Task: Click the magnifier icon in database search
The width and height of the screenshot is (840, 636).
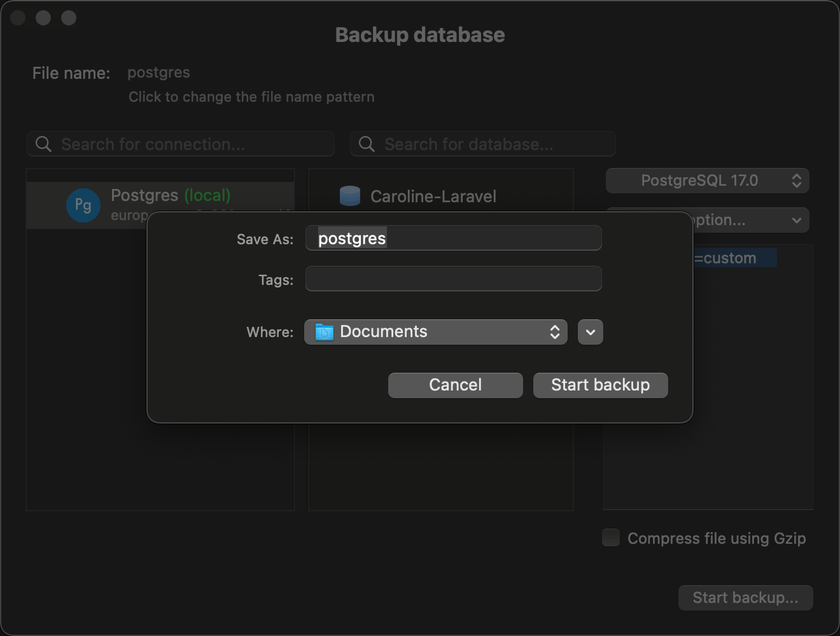Action: pos(366,144)
